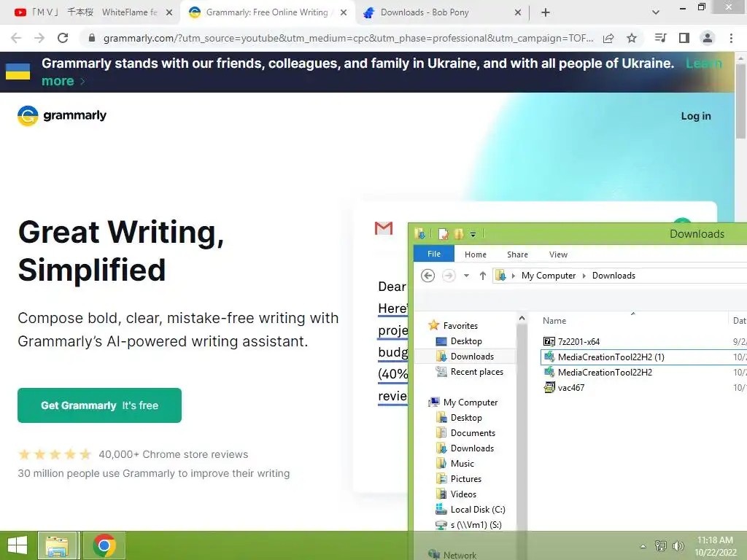The width and height of the screenshot is (747, 560).
Task: Open Chrome tab search chevron
Action: tap(656, 12)
